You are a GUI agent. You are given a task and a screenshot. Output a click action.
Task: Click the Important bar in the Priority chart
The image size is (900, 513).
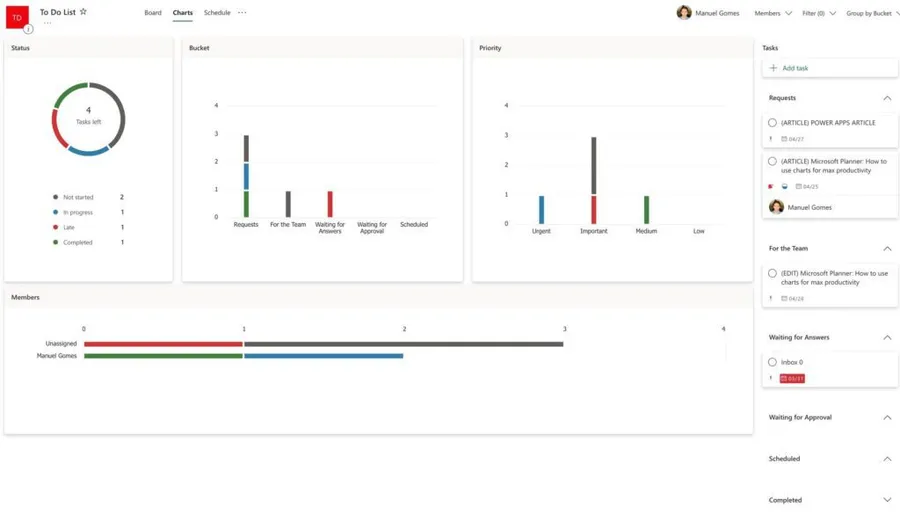[594, 180]
